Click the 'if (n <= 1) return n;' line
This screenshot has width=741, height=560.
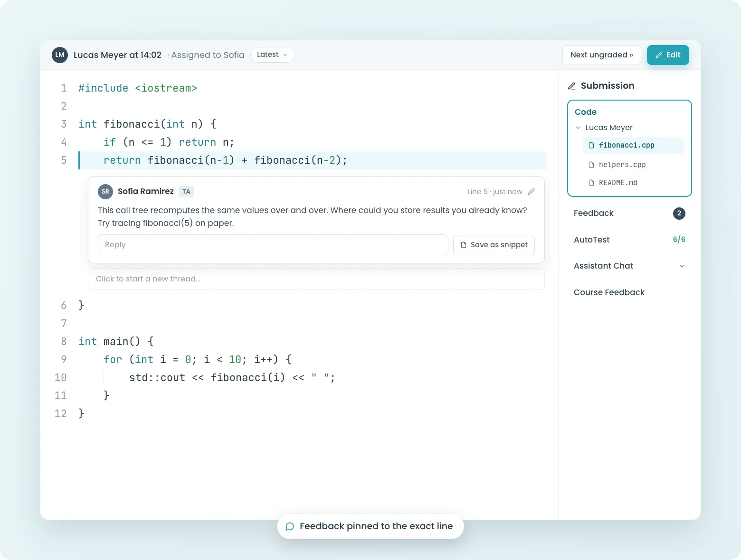coord(169,142)
